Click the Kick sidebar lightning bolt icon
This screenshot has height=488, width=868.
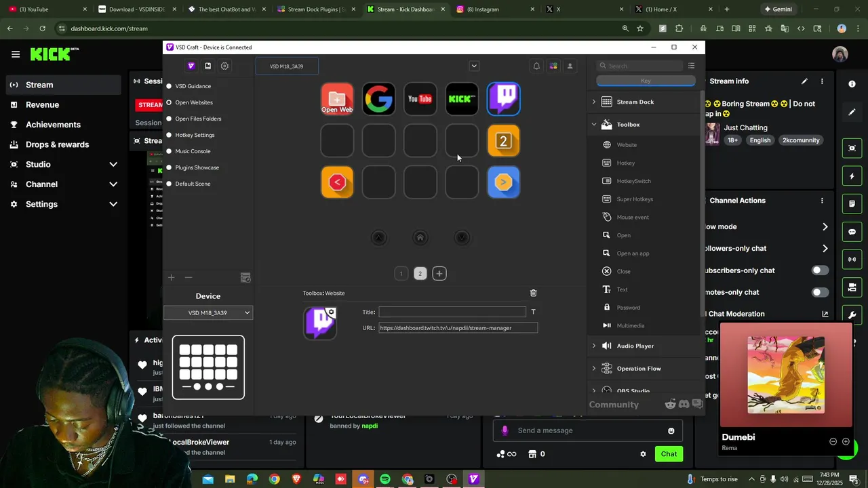point(852,176)
